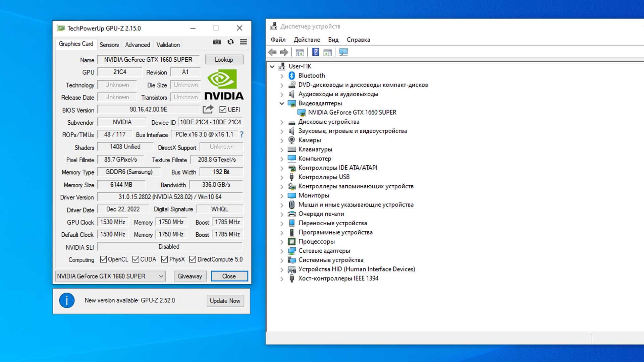
Task: Click the Lookup button
Action: tap(224, 60)
